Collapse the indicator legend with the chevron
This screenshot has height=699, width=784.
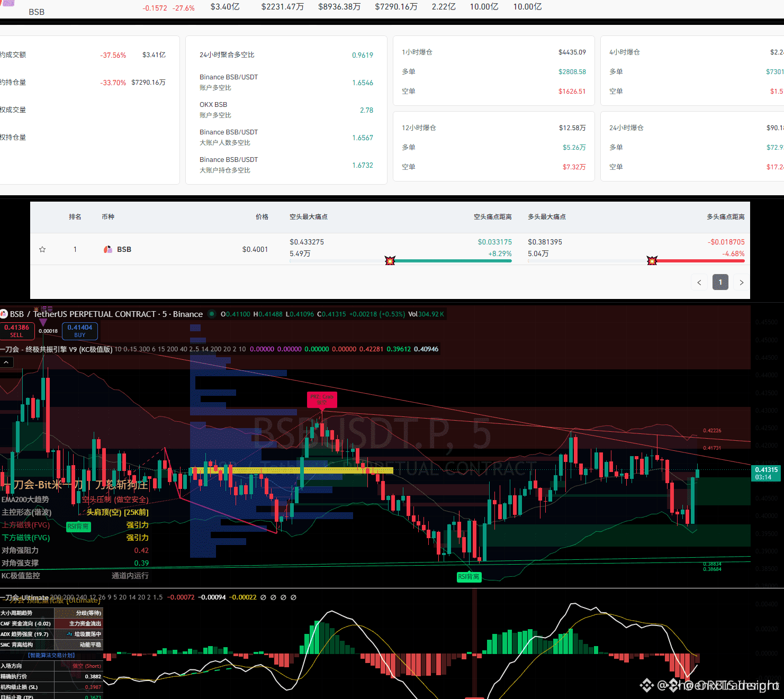click(6, 362)
